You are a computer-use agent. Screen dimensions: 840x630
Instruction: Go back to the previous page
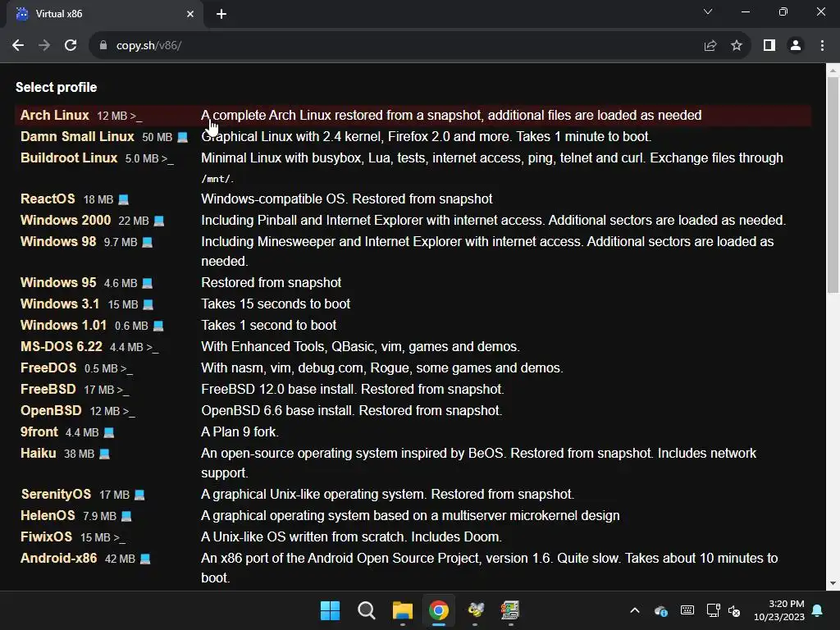tap(18, 46)
